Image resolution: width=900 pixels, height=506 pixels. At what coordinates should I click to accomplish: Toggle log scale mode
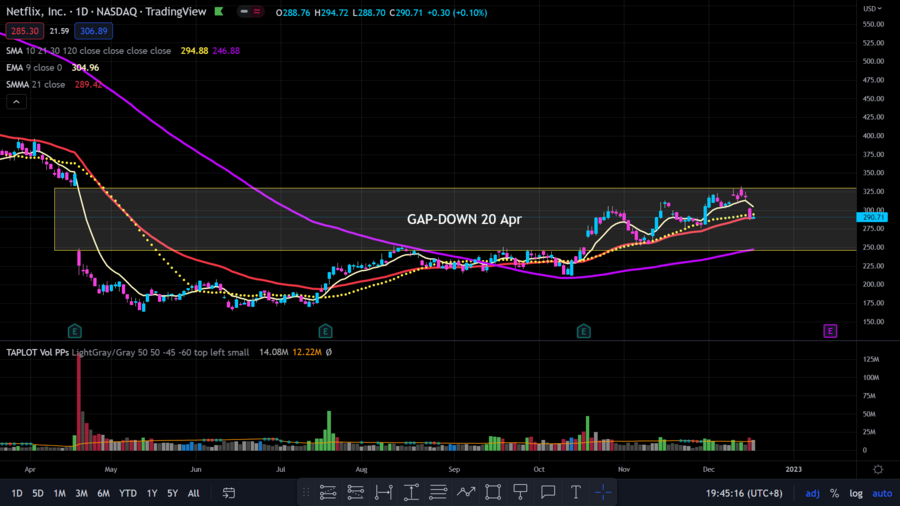[x=856, y=493]
